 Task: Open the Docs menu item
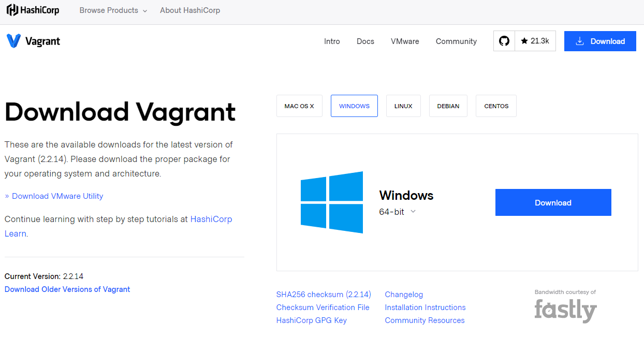pyautogui.click(x=365, y=41)
